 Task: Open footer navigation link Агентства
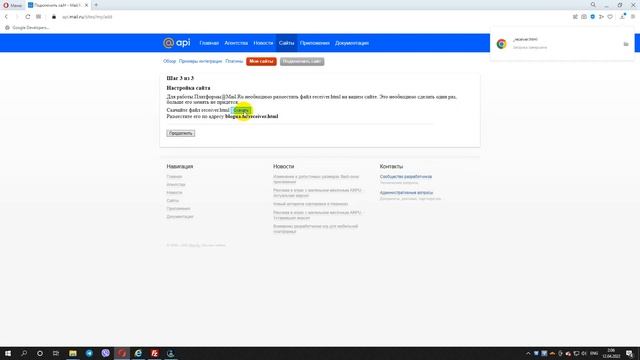[x=176, y=184]
